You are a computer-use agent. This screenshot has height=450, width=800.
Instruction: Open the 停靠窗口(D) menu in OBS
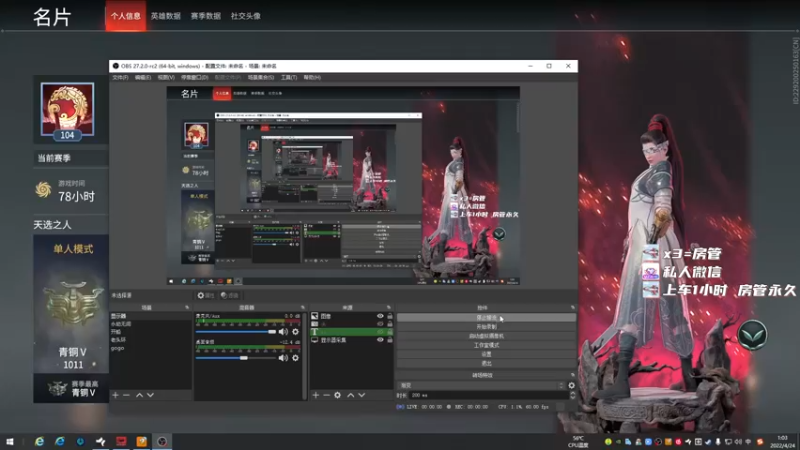pos(194,78)
